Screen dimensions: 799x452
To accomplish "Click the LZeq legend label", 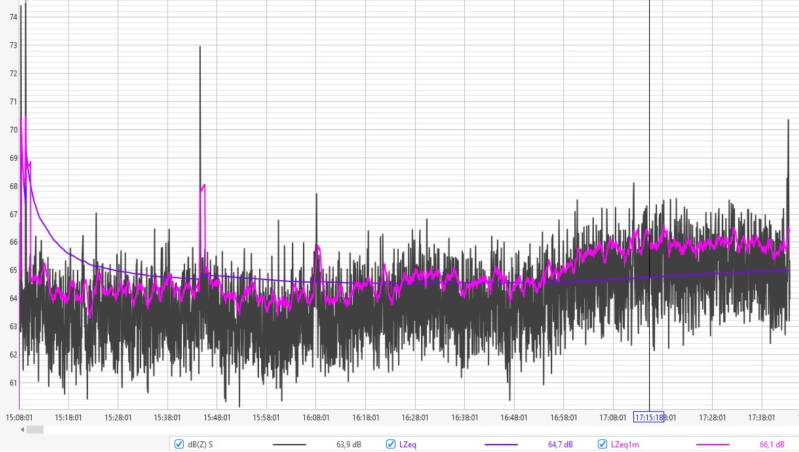I will (x=408, y=444).
